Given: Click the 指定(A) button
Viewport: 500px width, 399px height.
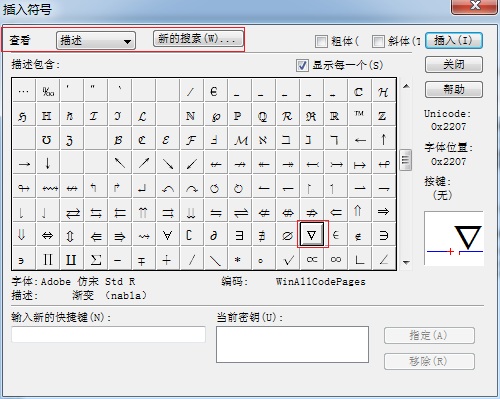Looking at the screenshot, I should tap(429, 335).
